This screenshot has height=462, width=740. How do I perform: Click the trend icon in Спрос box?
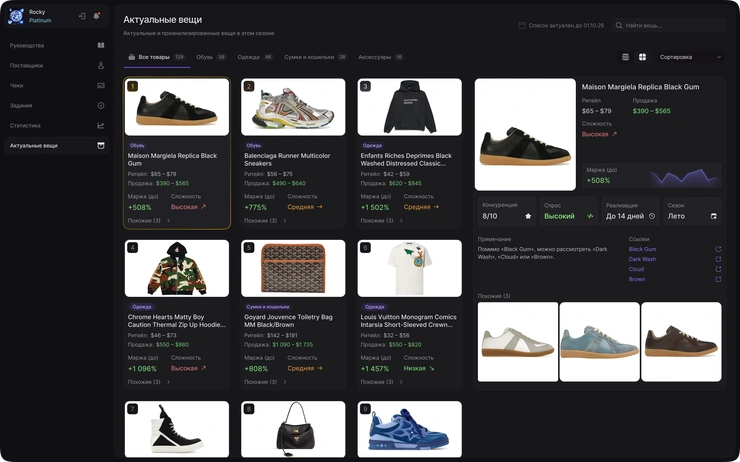click(x=590, y=216)
